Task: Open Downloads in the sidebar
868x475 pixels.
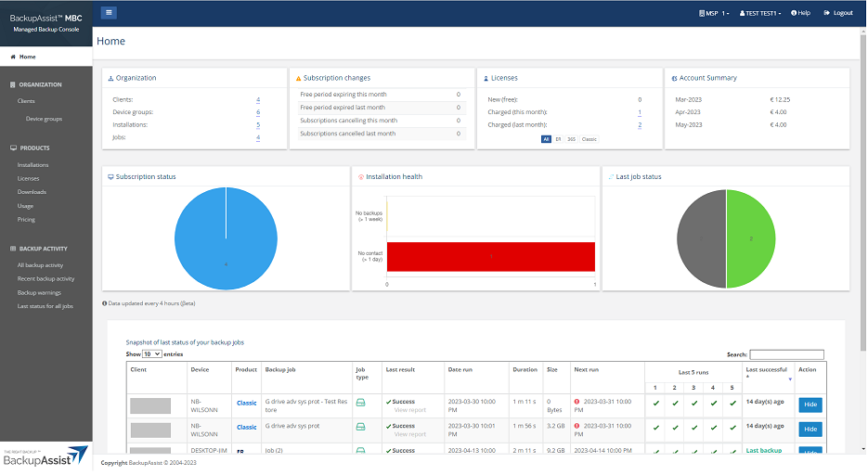Action: (x=32, y=192)
